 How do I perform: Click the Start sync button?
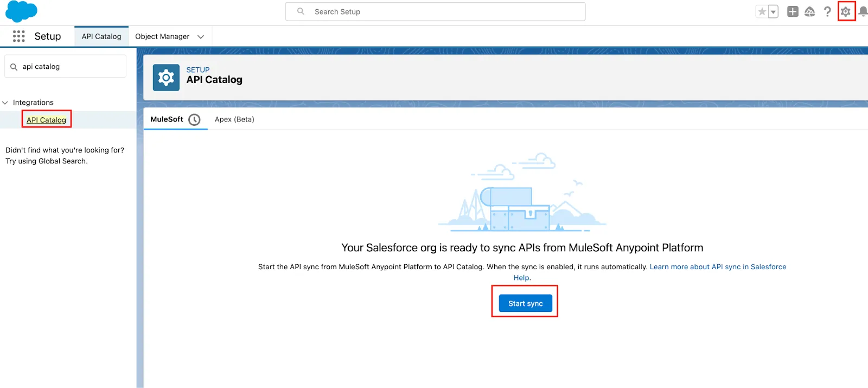(525, 303)
